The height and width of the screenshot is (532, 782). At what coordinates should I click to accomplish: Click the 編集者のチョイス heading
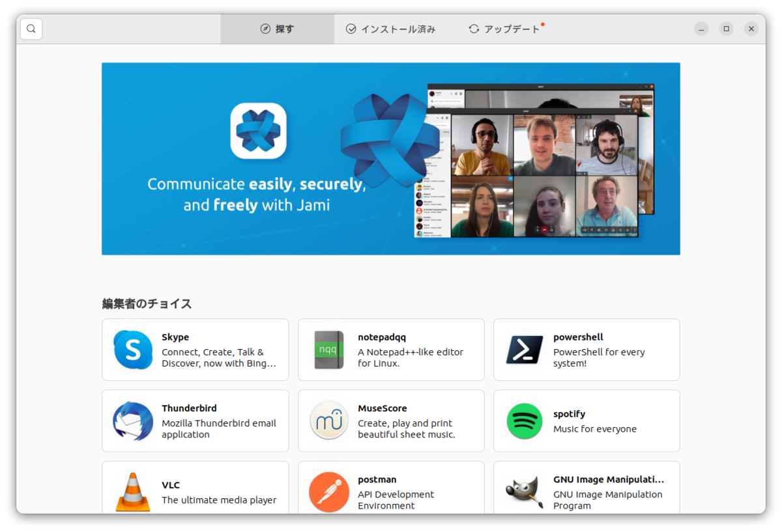pyautogui.click(x=147, y=303)
